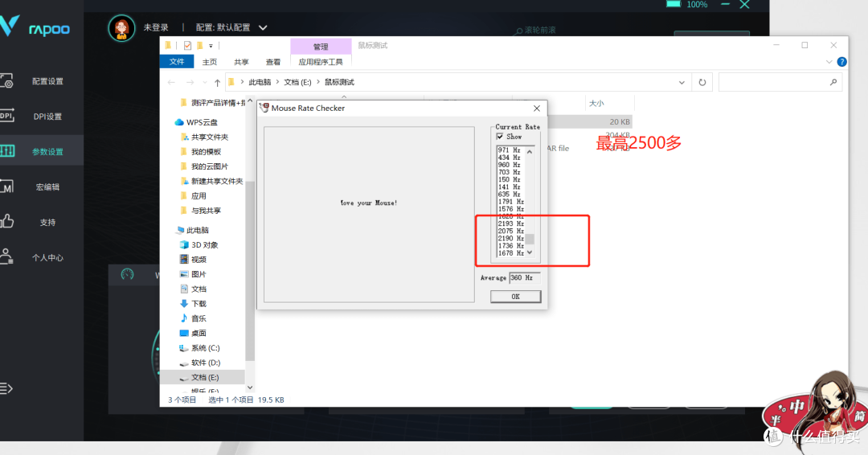868x455 pixels.
Task: Go back in Explorer navigation
Action: click(172, 83)
